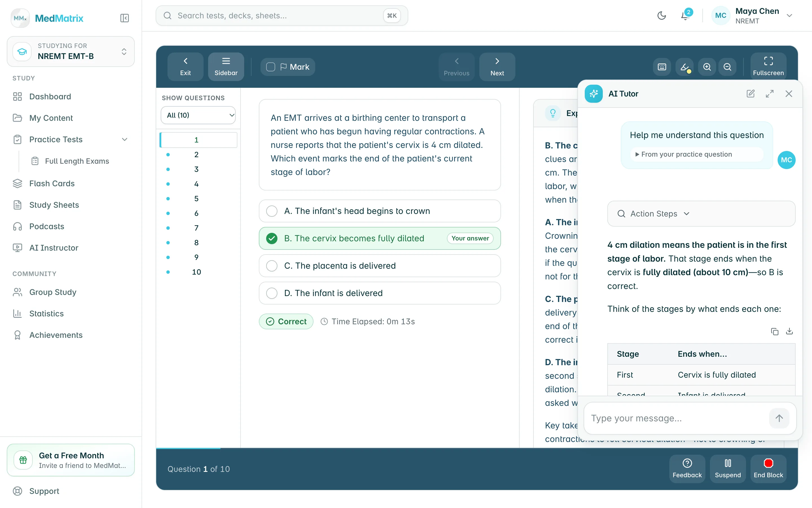The width and height of the screenshot is (812, 508).
Task: Close the AI Tutor panel
Action: (789, 94)
